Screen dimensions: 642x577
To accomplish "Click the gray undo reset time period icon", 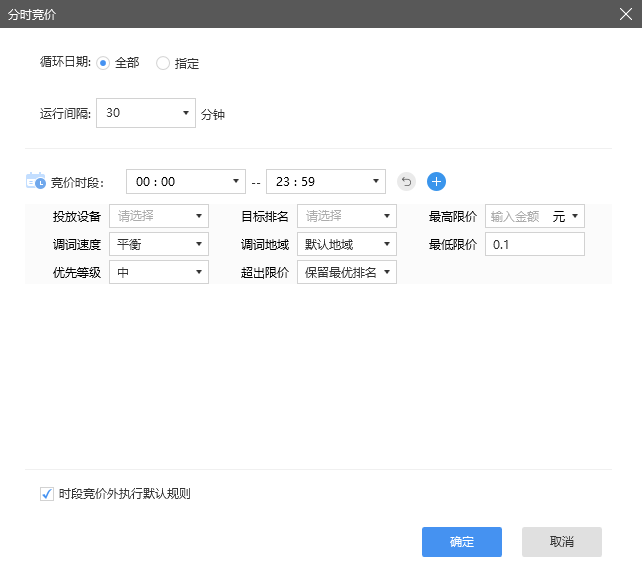I will click(406, 181).
